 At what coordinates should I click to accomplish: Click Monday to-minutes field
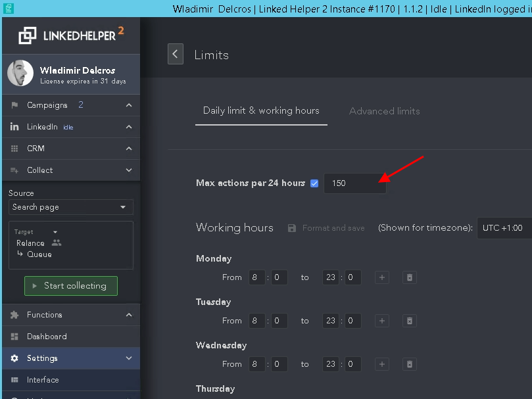[x=353, y=277]
